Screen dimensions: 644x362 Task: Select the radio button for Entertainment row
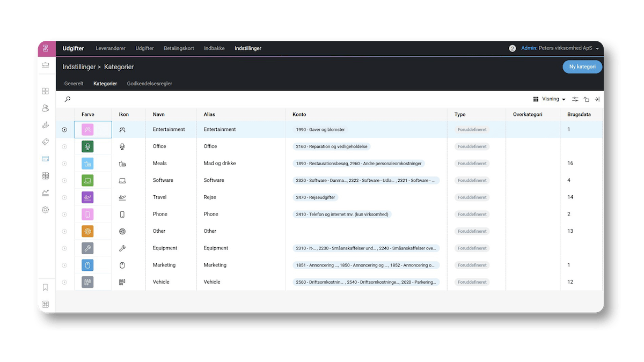(64, 130)
